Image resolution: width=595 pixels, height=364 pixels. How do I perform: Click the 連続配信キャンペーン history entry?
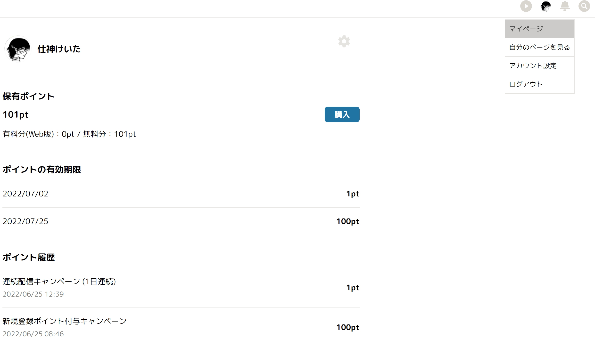pyautogui.click(x=181, y=287)
